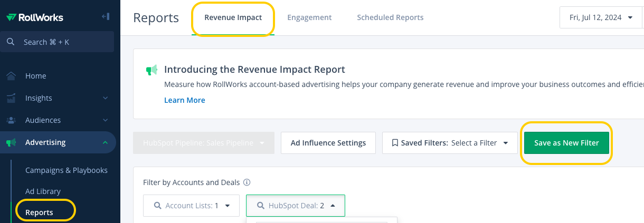The width and height of the screenshot is (644, 223).
Task: Open Reports in the sidebar
Action: pyautogui.click(x=39, y=212)
